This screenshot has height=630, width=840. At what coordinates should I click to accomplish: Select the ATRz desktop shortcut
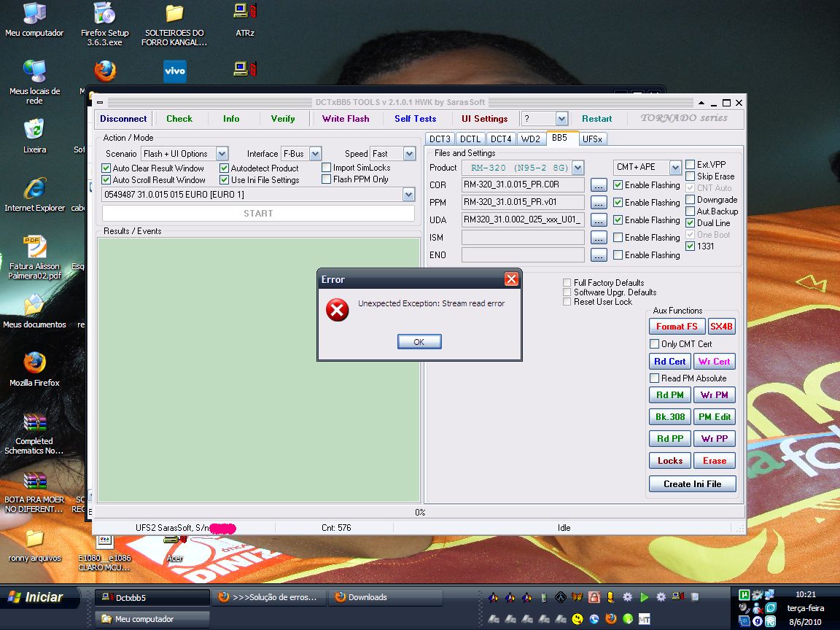[245, 20]
